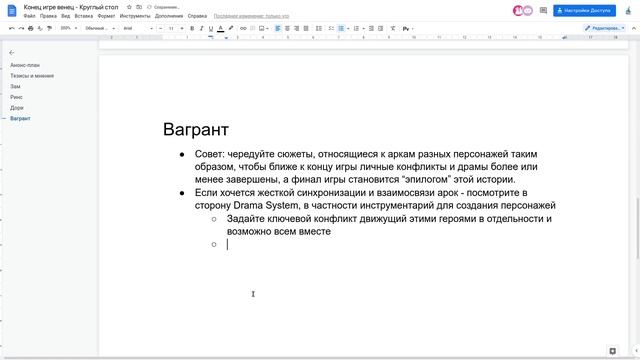Click the document title 'Конец игре венец - Круглый стол'
This screenshot has width=640, height=360.
click(x=71, y=7)
